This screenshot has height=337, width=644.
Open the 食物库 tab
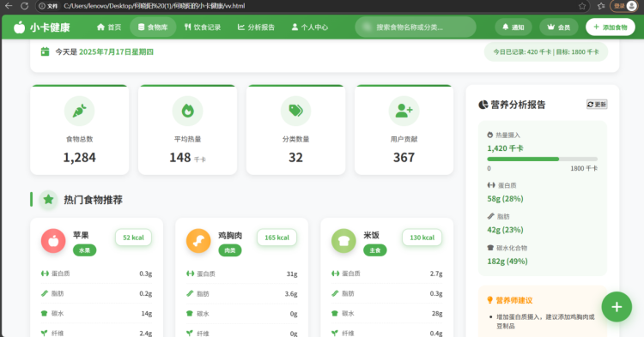coord(153,27)
